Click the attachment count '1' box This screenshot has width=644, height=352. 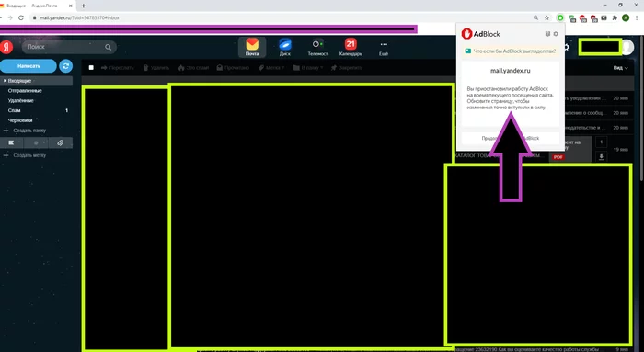click(602, 142)
